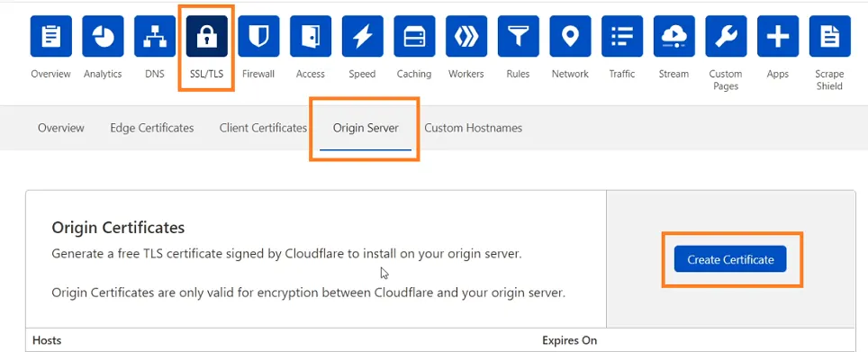Open the Overview clipboard icon
This screenshot has height=352, width=868.
[51, 36]
